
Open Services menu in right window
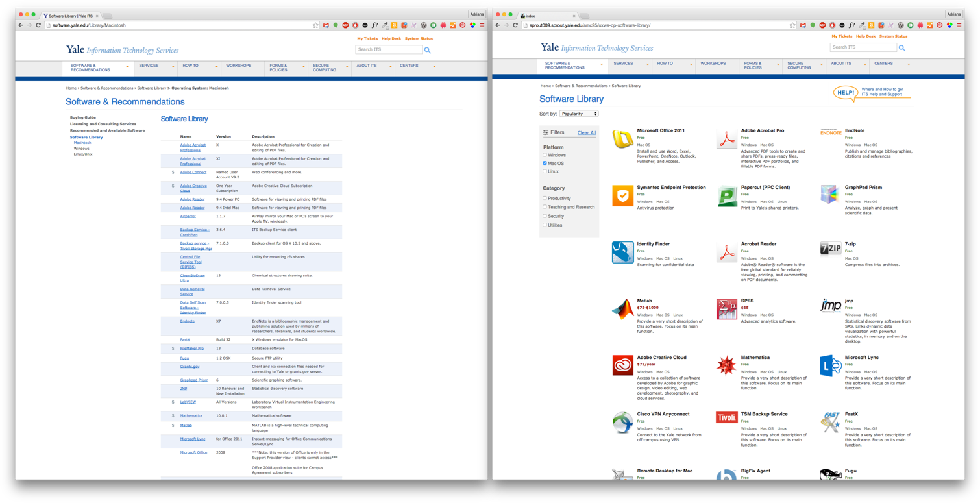point(623,64)
